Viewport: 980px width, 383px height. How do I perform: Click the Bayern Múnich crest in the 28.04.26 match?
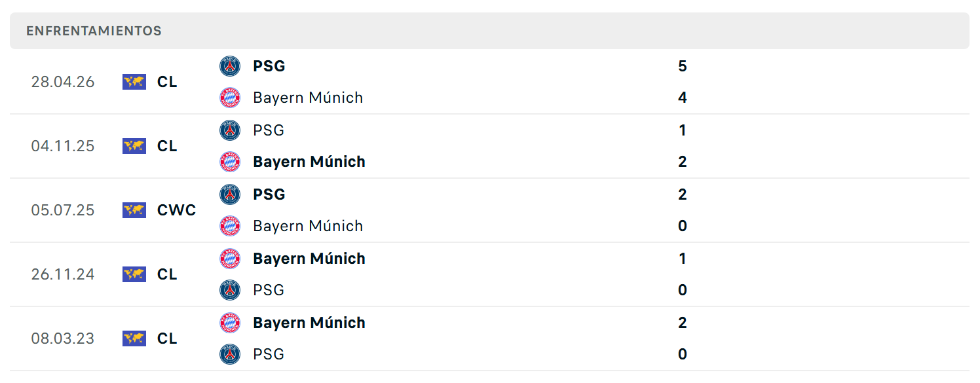click(230, 98)
